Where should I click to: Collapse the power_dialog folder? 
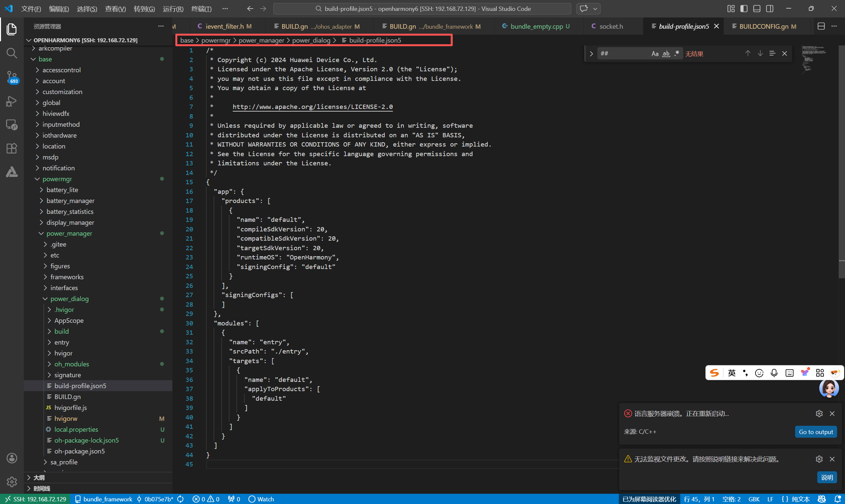point(69,298)
